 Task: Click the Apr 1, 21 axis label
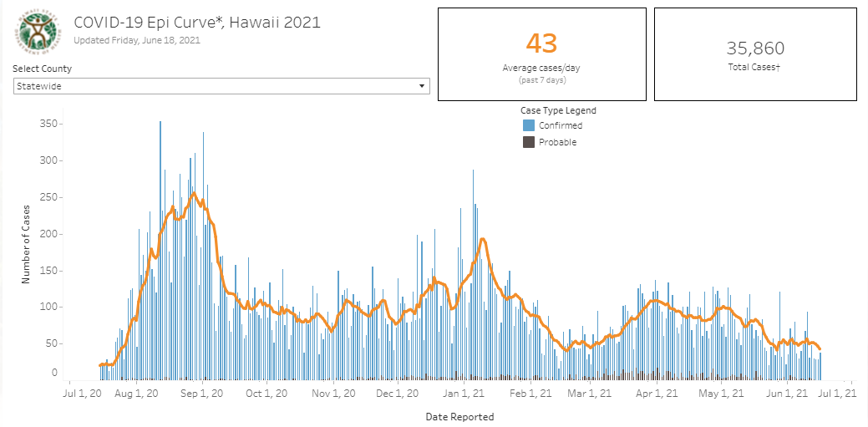coord(657,394)
